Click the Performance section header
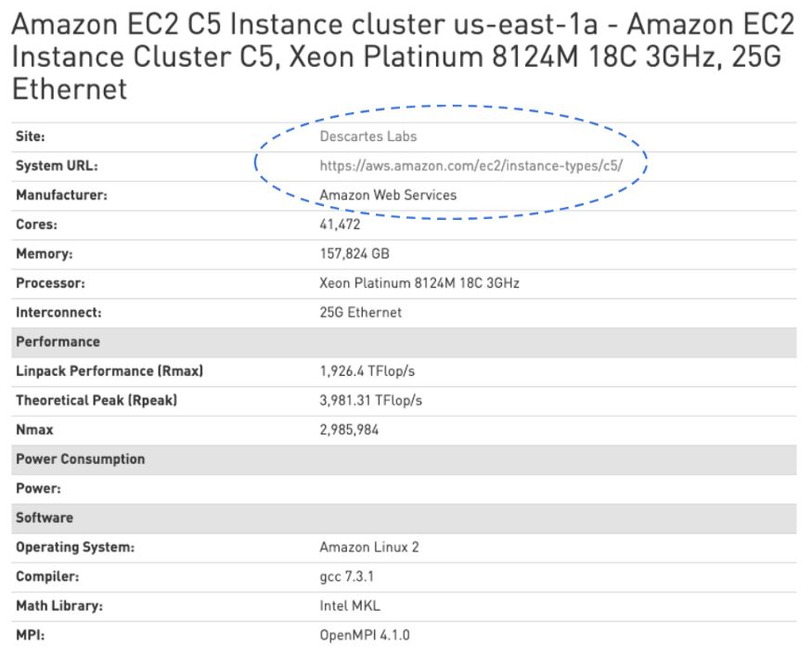 tap(58, 342)
